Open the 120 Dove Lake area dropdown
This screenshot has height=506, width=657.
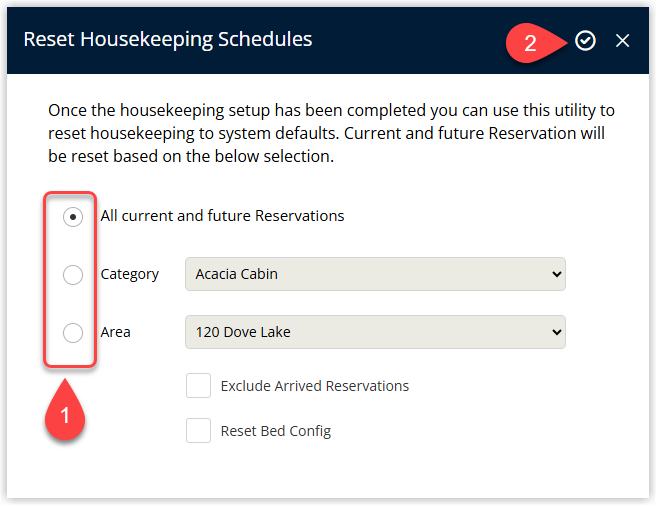point(375,332)
